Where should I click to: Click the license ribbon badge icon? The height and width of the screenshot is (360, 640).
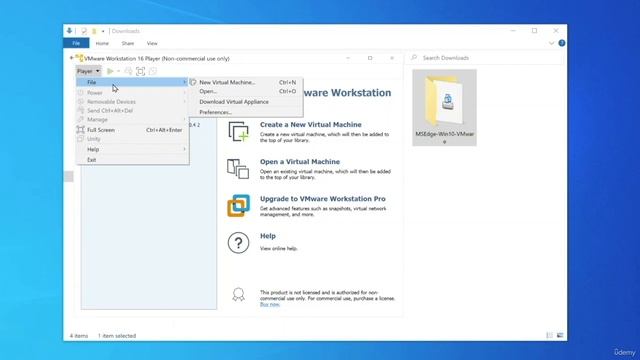pyautogui.click(x=238, y=294)
